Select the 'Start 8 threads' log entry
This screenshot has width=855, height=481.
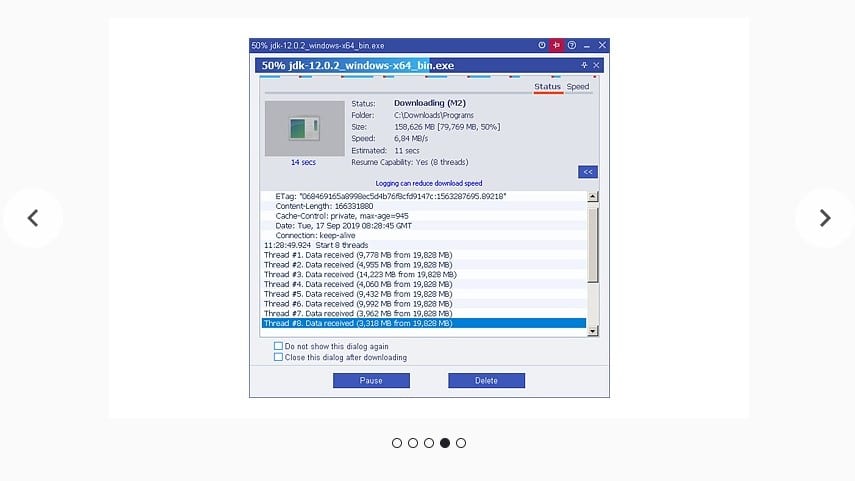[x=424, y=245]
